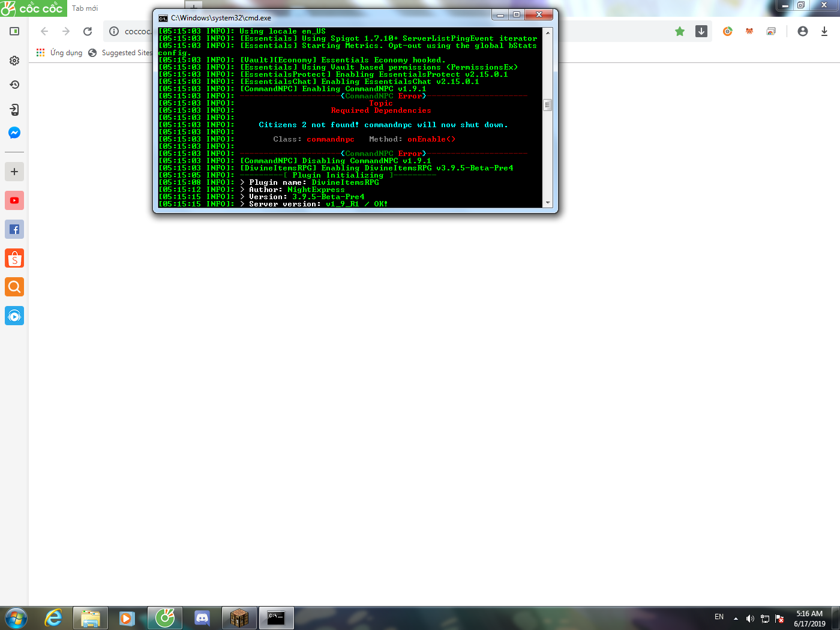Open Windows Media Player from the taskbar
The width and height of the screenshot is (840, 630).
click(127, 618)
